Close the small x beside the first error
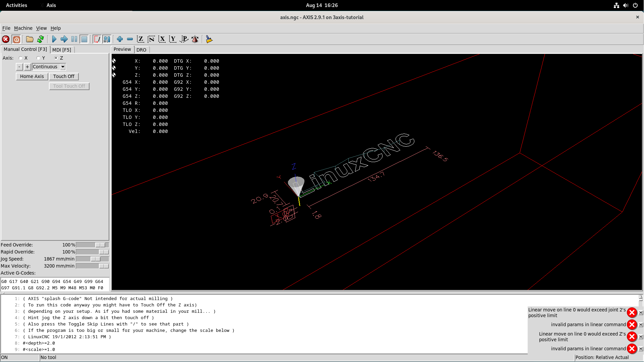The height and width of the screenshot is (362, 644). tap(641, 313)
